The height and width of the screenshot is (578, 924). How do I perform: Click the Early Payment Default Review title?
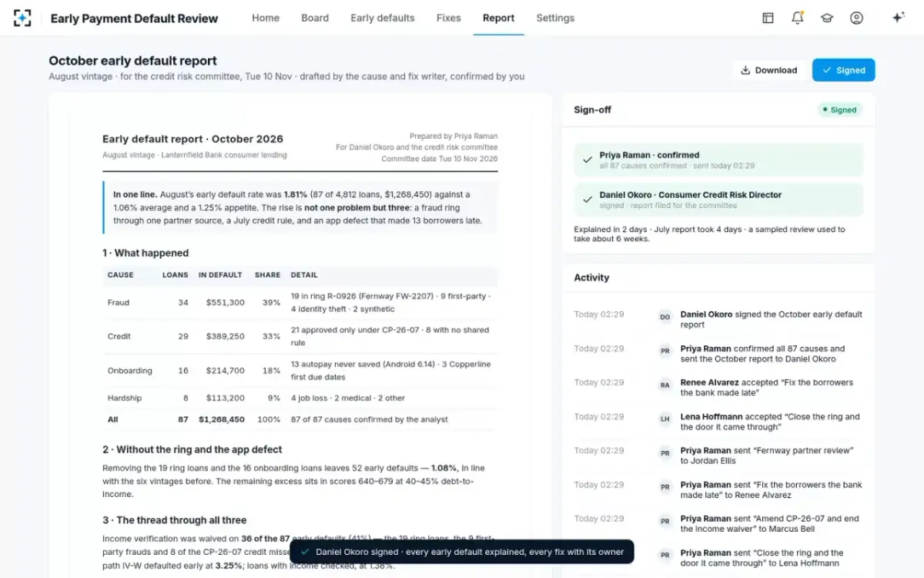[x=134, y=18]
